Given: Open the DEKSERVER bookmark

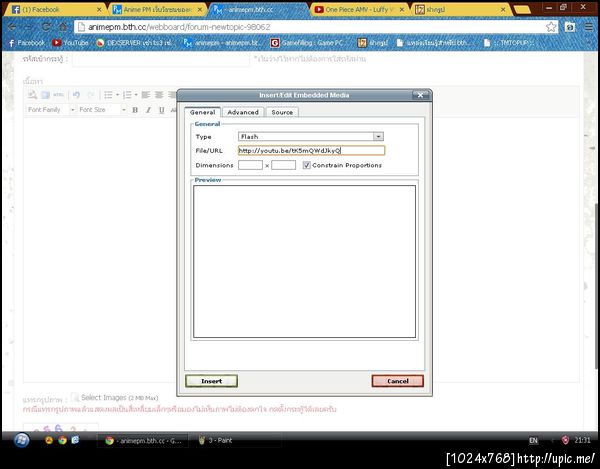Looking at the screenshot, I should 135,43.
